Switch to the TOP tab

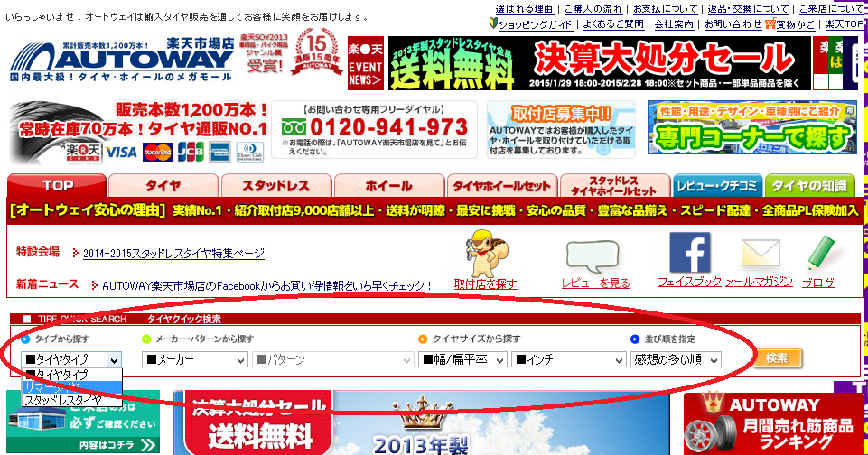pyautogui.click(x=57, y=186)
